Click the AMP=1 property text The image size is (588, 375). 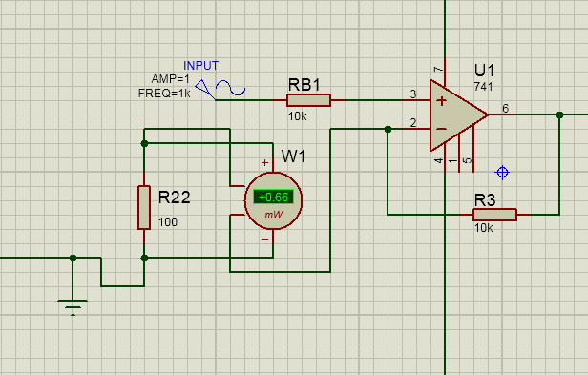click(170, 79)
